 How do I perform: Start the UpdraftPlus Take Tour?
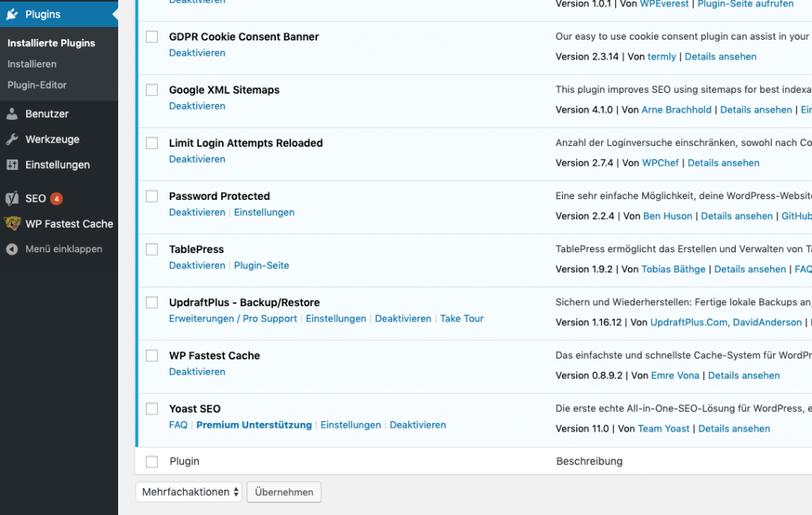[462, 318]
